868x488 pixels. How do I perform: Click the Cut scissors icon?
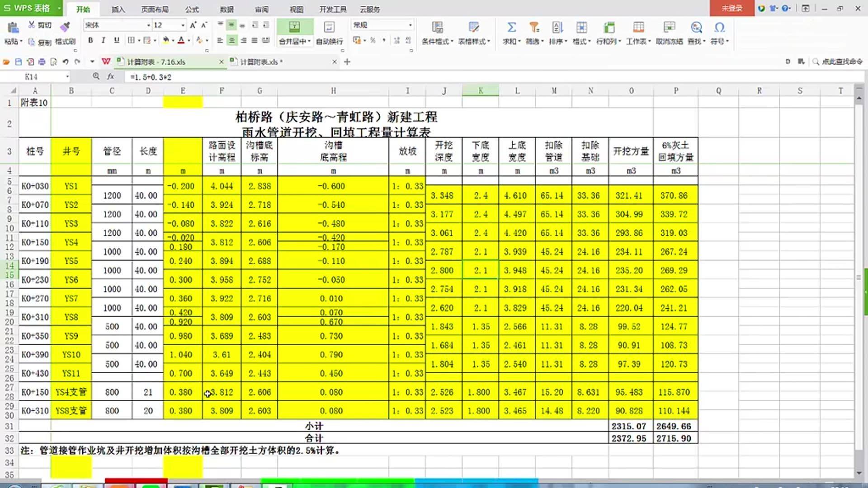(x=32, y=25)
